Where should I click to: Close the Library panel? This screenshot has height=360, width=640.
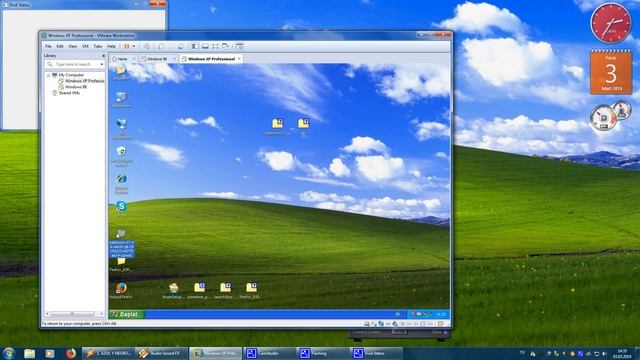click(x=103, y=56)
